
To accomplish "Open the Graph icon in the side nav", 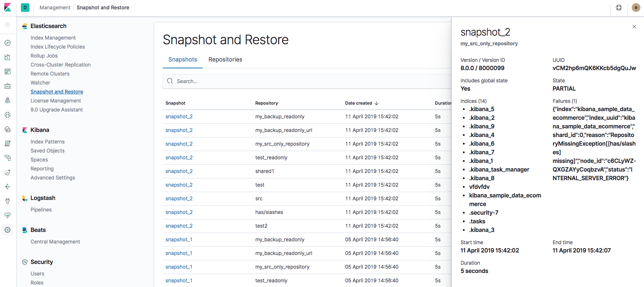I will [x=8, y=187].
